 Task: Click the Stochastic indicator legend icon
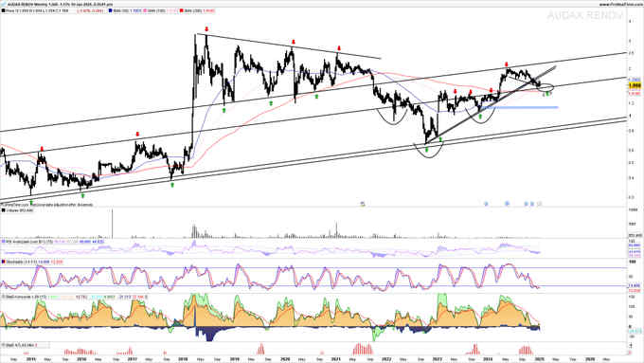[x=3, y=262]
